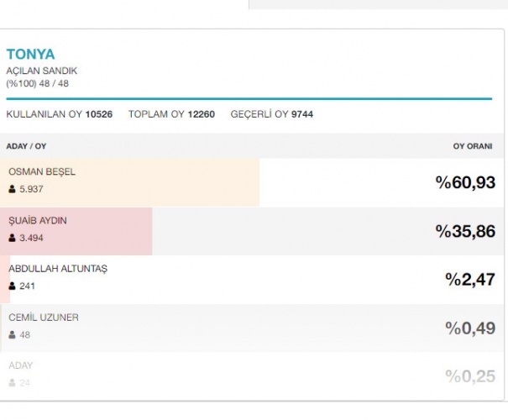This screenshot has width=508, height=420.
Task: Click the person icon next to 48
Action: 12,335
